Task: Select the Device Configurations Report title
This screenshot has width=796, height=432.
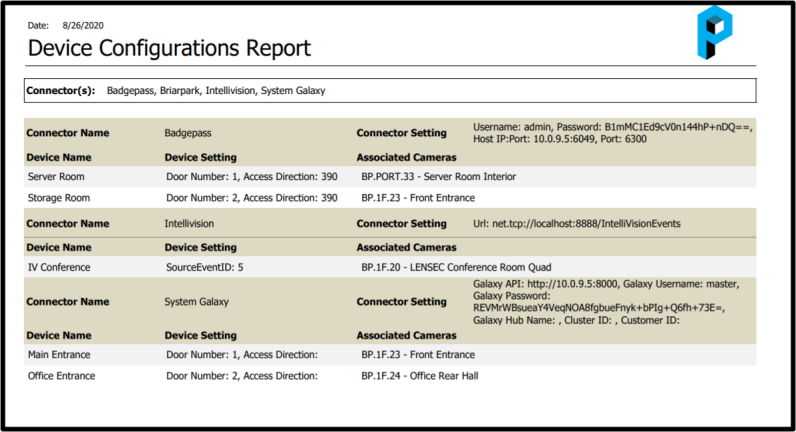Action: (x=169, y=49)
